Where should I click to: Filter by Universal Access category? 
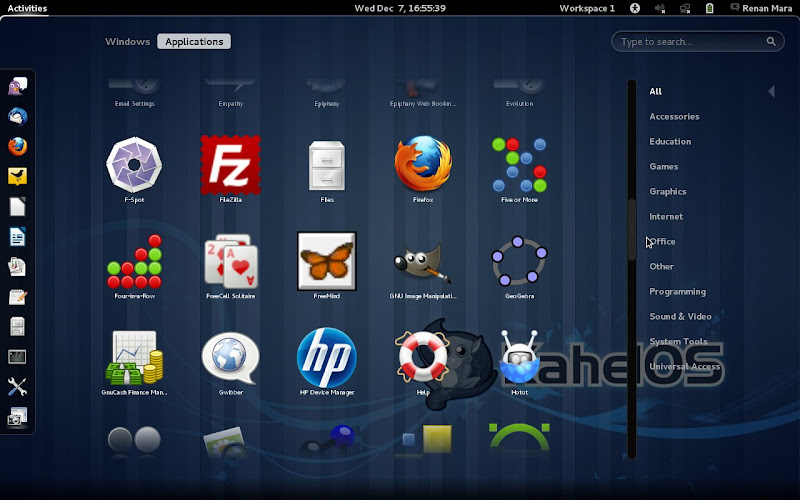coord(684,366)
